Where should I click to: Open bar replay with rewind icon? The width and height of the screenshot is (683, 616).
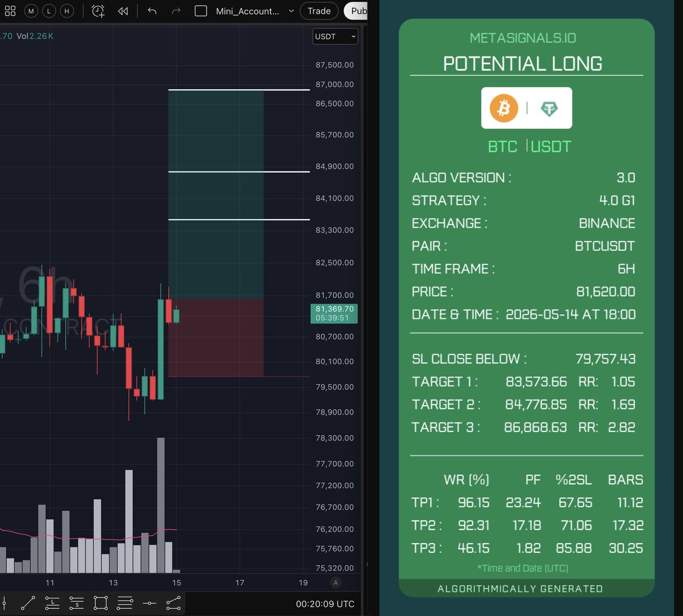pos(123,11)
